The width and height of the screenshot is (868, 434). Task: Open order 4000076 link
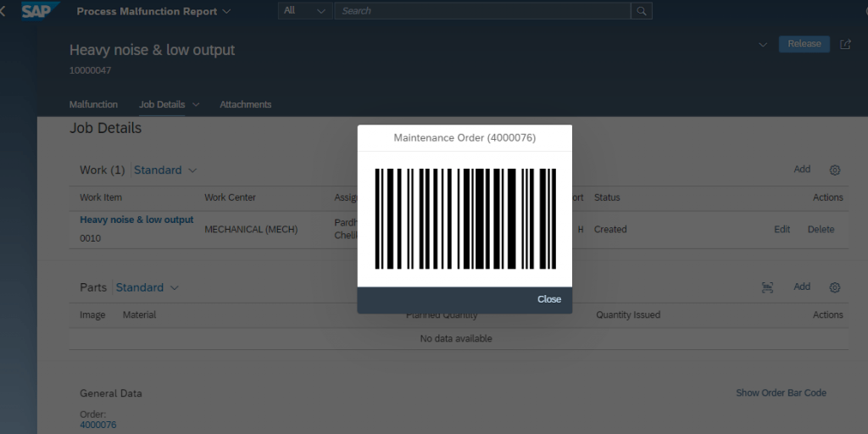tap(98, 426)
